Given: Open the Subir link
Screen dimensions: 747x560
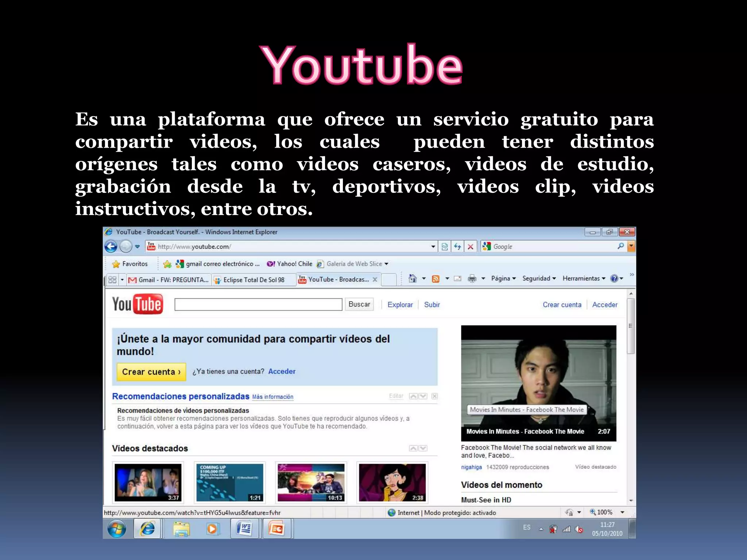Looking at the screenshot, I should coord(432,305).
